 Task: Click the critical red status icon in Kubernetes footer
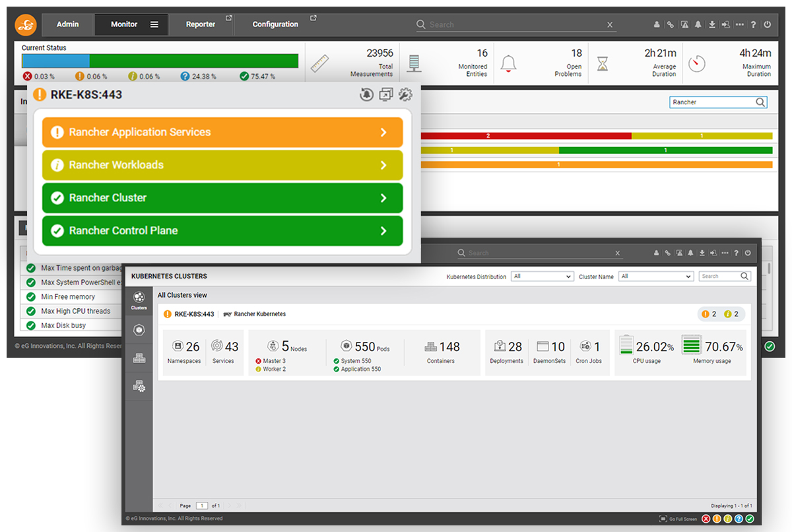[x=706, y=519]
